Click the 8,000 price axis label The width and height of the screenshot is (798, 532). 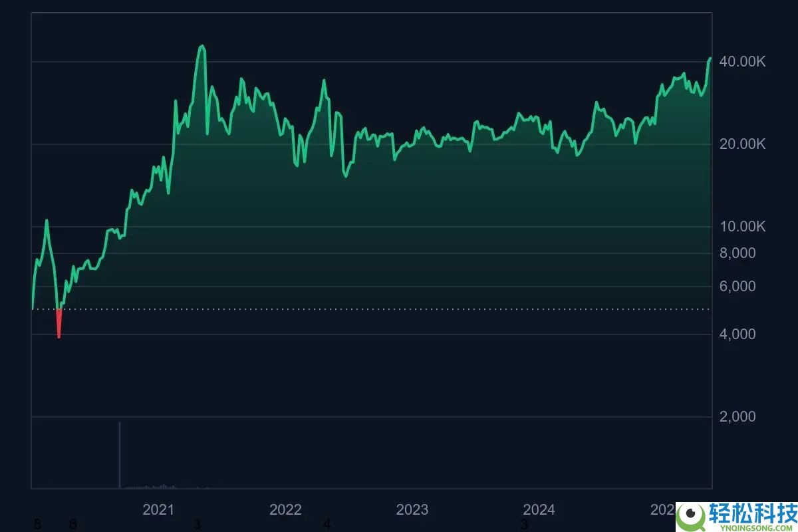click(737, 253)
